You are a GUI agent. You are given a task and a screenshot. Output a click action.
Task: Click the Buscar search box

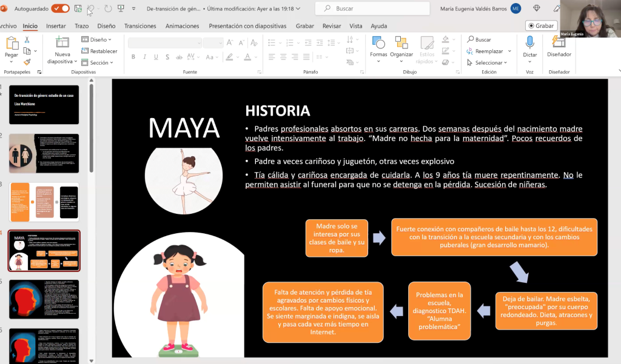373,8
